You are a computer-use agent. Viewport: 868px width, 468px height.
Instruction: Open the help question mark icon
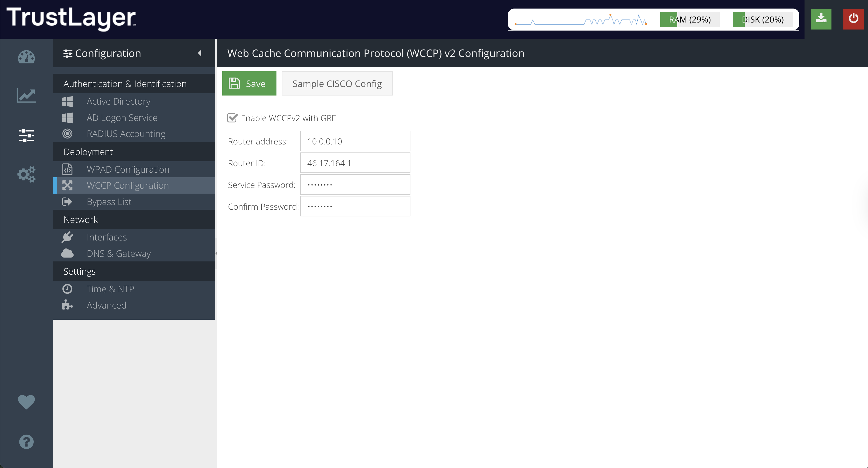pyautogui.click(x=26, y=442)
